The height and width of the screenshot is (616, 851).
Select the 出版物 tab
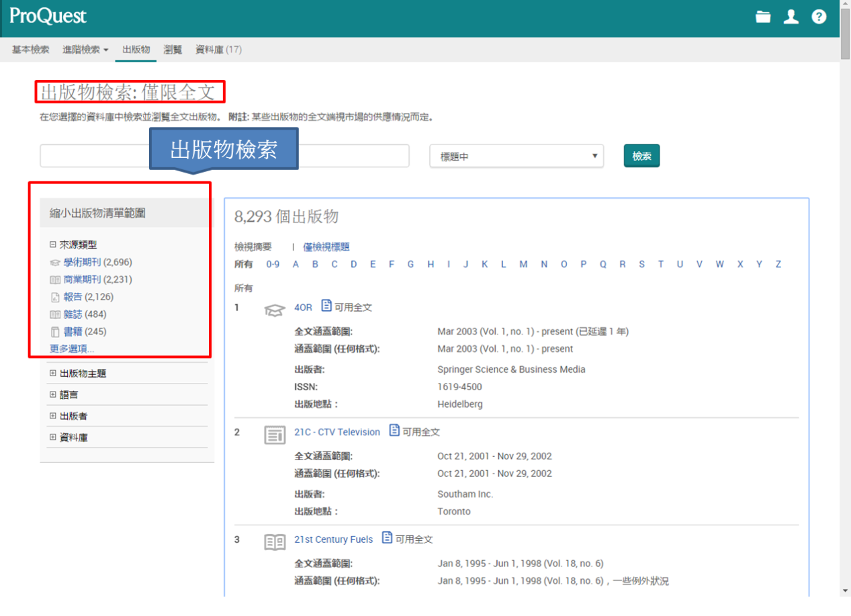136,50
